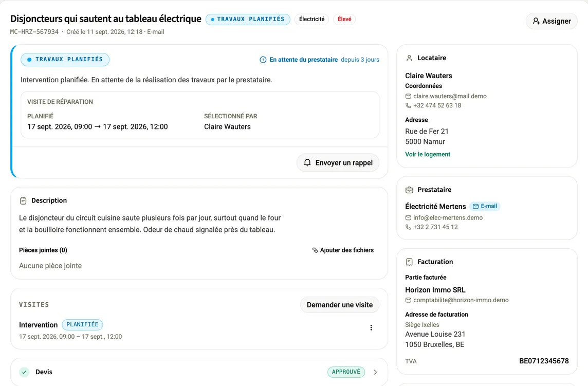
Task: Click the briefcase icon in the Prestataire card
Action: point(409,190)
